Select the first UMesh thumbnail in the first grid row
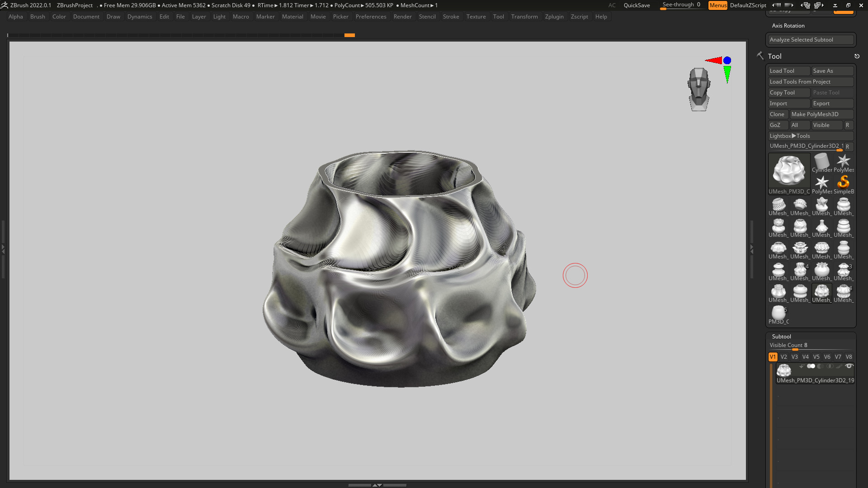Viewport: 868px width, 488px height. 778,206
